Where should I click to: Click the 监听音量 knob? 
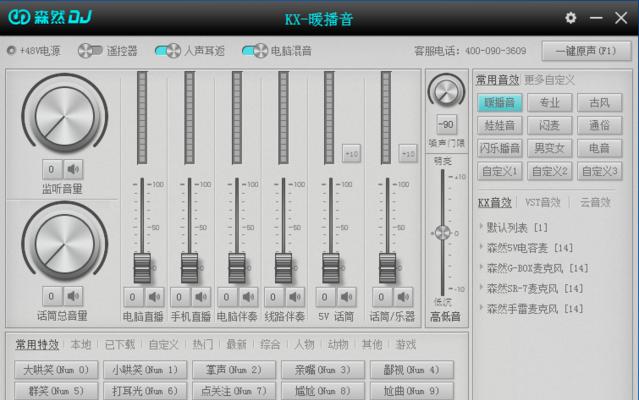point(64,116)
